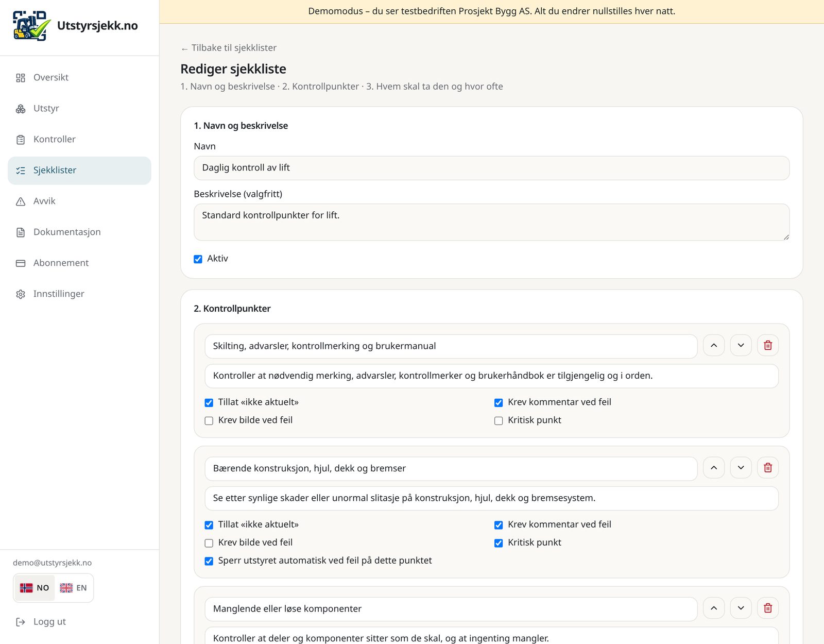Click the Logg ut exit icon
The height and width of the screenshot is (644, 824).
pyautogui.click(x=21, y=622)
